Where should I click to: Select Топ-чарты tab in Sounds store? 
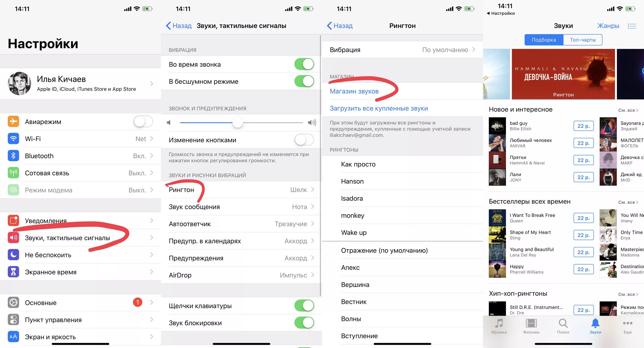(582, 39)
